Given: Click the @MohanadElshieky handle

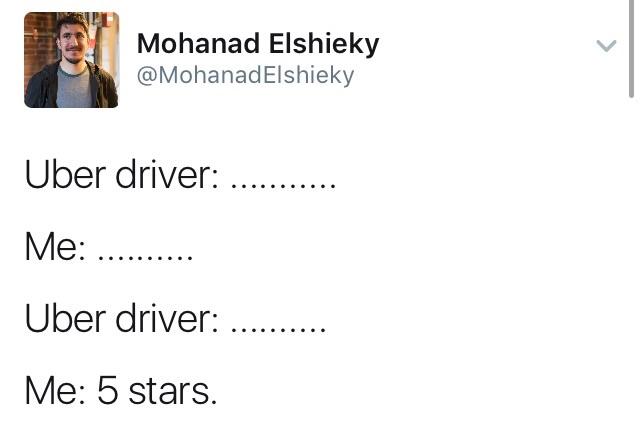Looking at the screenshot, I should [x=245, y=76].
